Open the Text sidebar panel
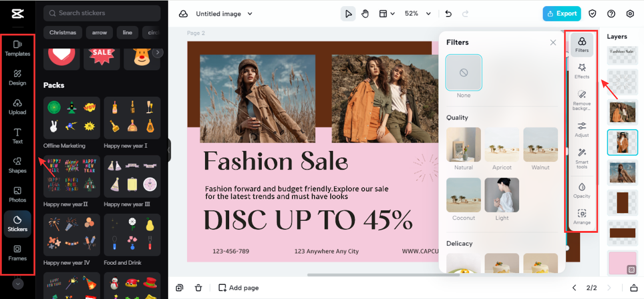644x299 pixels. coord(18,136)
